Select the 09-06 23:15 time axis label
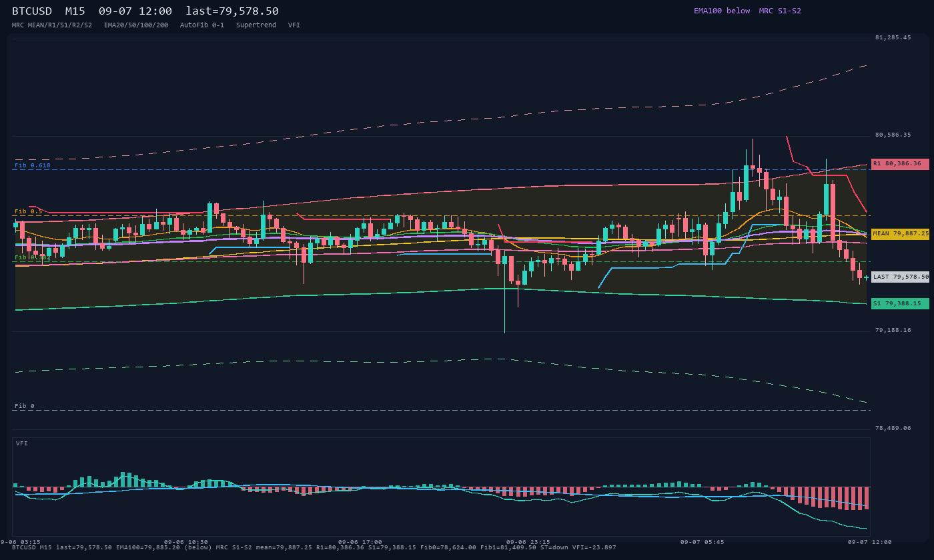 [528, 542]
